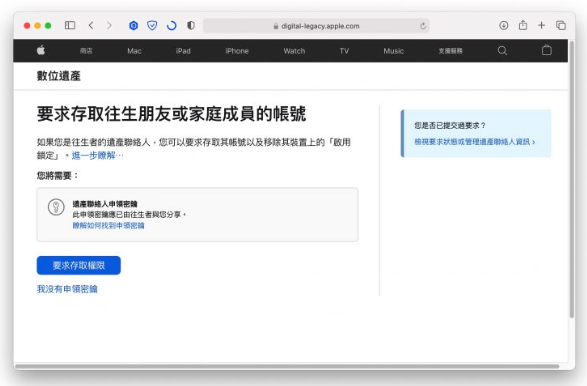Image resolution: width=587 pixels, height=386 pixels.
Task: Click the lock icon in address bar
Action: click(x=276, y=26)
